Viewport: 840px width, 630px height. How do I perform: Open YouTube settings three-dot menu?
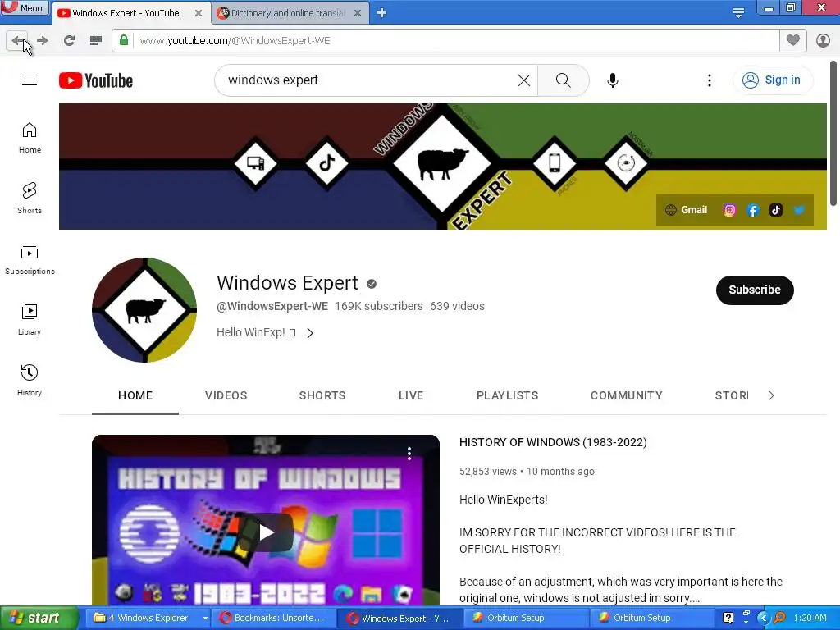tap(710, 80)
